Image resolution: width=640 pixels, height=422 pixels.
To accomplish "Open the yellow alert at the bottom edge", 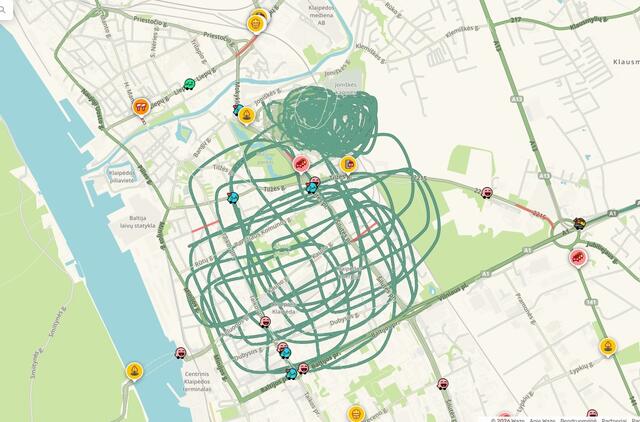I will 356,414.
